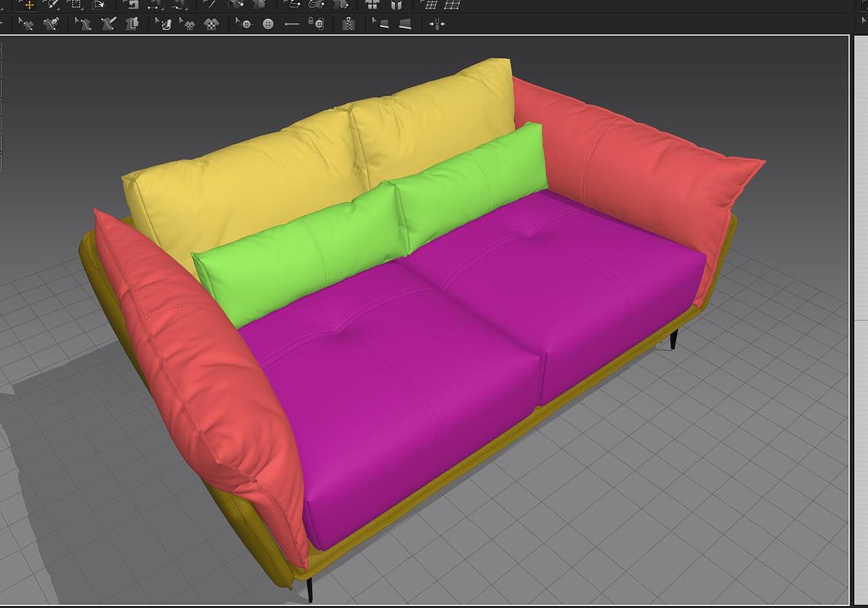Select the select/move button arrow tool
Viewport: 868px width, 608px height.
tap(243, 24)
